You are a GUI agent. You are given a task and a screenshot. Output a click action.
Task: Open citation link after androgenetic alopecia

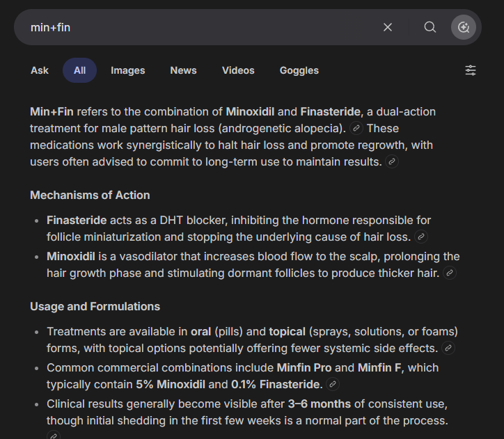(x=356, y=129)
